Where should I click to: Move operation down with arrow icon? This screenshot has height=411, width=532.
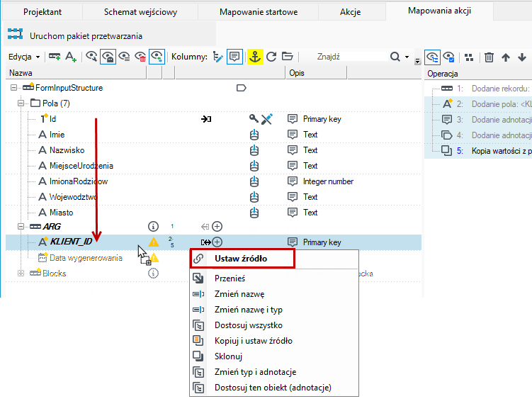point(522,57)
